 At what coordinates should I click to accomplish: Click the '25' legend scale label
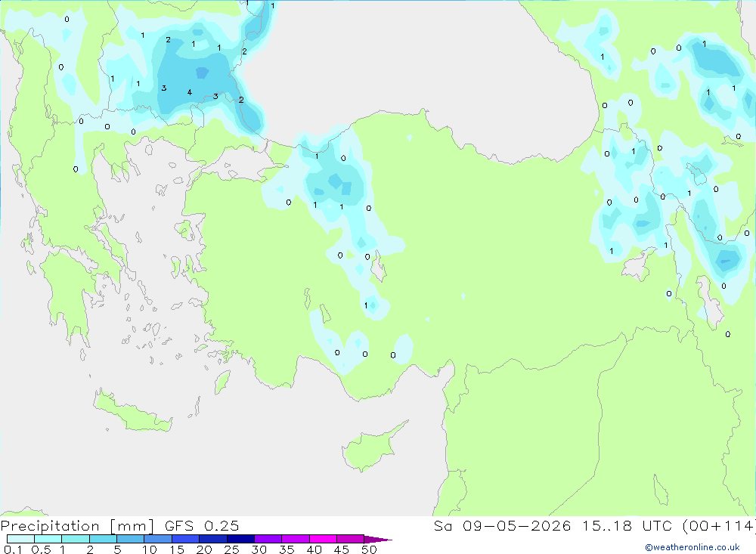(232, 549)
